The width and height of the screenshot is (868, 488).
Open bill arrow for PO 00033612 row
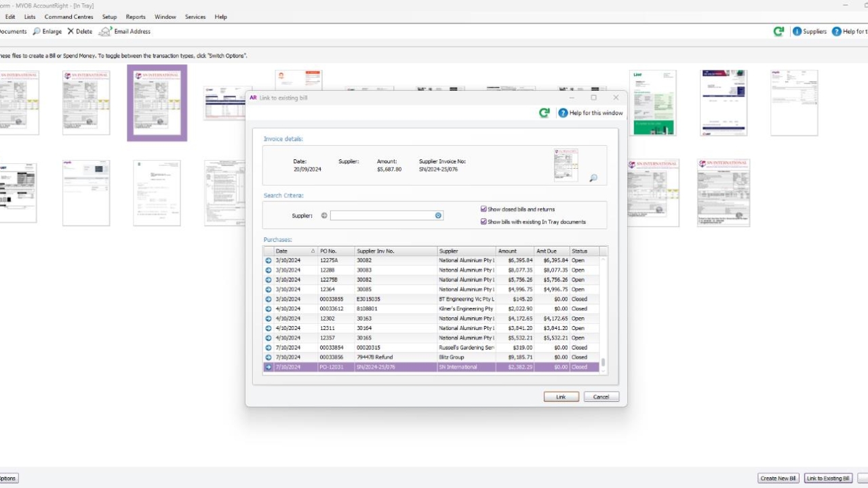(269, 309)
